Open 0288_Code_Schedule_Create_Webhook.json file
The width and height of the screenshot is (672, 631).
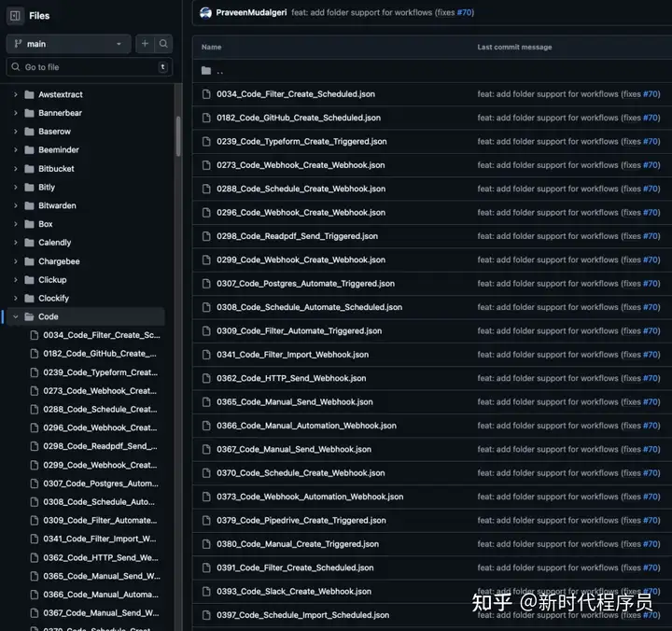(301, 189)
